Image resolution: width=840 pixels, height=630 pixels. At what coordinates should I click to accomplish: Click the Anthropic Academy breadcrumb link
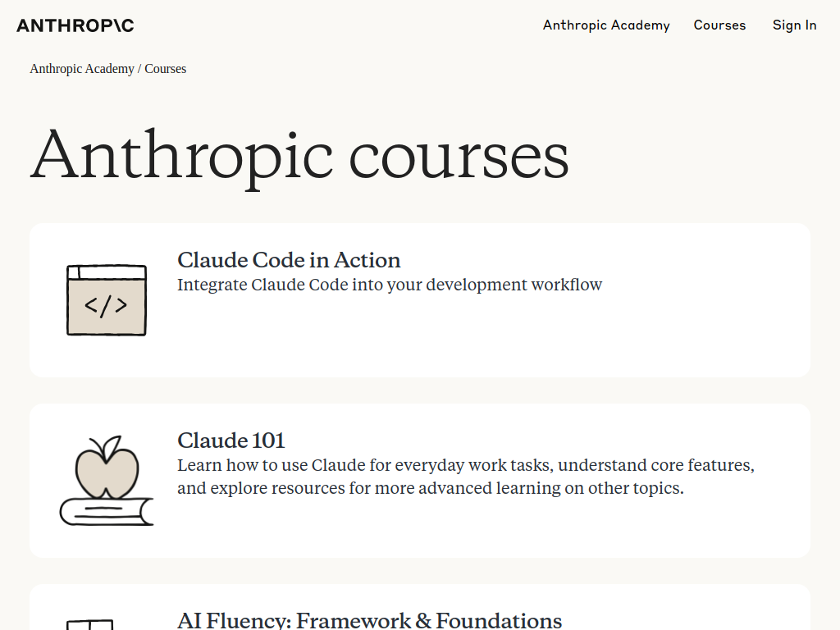[82, 69]
